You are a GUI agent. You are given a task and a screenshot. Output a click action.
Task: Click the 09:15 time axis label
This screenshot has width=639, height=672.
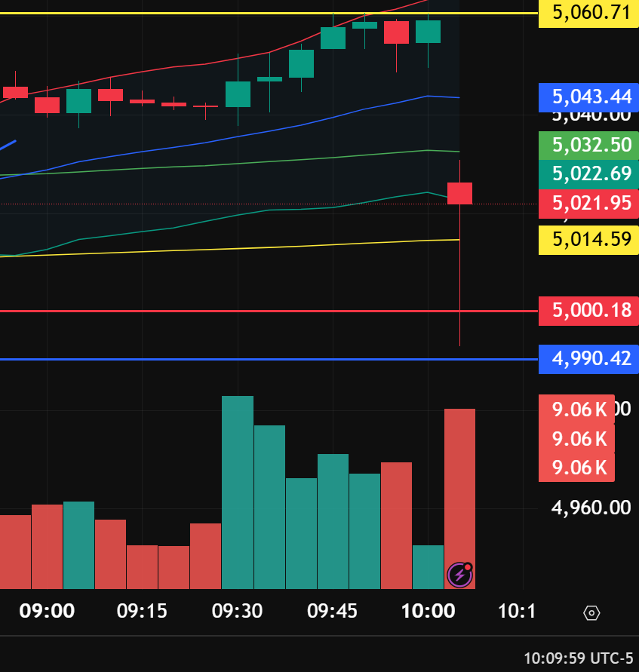(142, 611)
